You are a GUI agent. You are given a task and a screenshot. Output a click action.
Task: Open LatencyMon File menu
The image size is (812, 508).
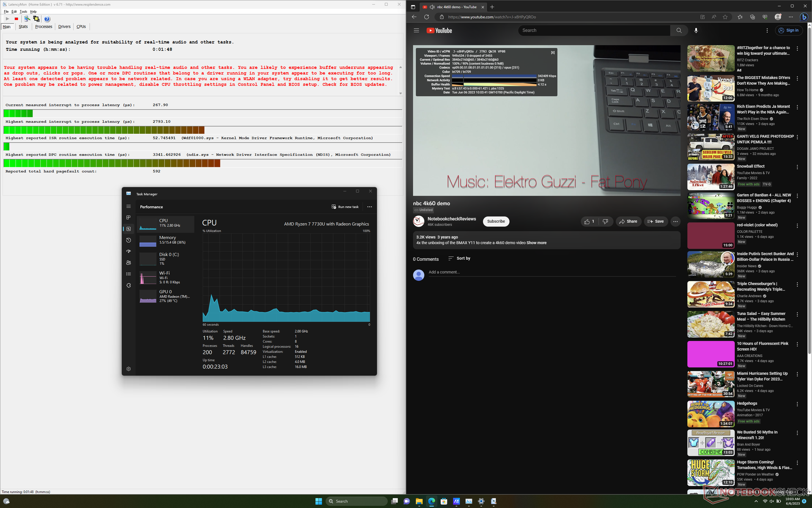pyautogui.click(x=6, y=11)
